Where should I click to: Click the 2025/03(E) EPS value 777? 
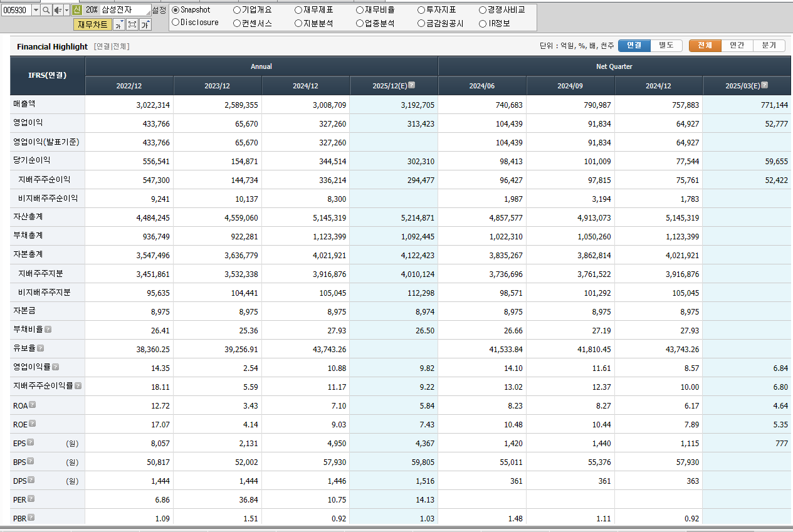click(x=781, y=443)
